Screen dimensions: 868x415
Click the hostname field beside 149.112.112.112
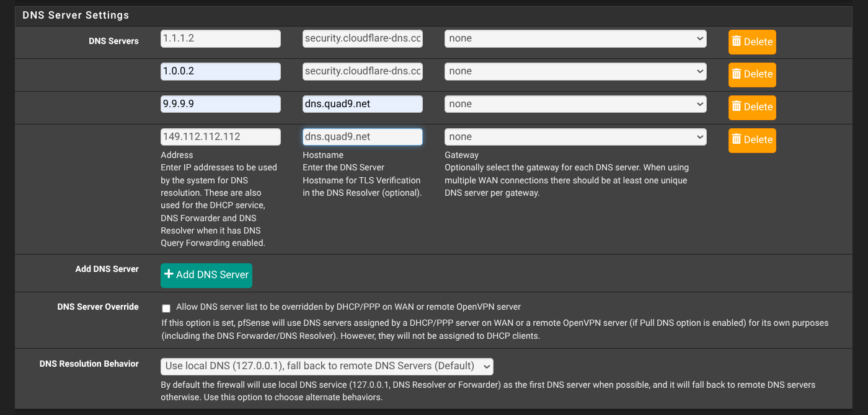[x=363, y=137]
